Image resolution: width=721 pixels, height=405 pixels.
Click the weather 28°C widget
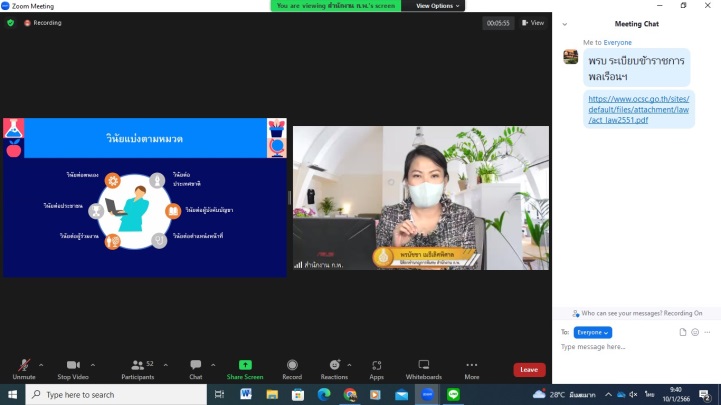pyautogui.click(x=564, y=394)
